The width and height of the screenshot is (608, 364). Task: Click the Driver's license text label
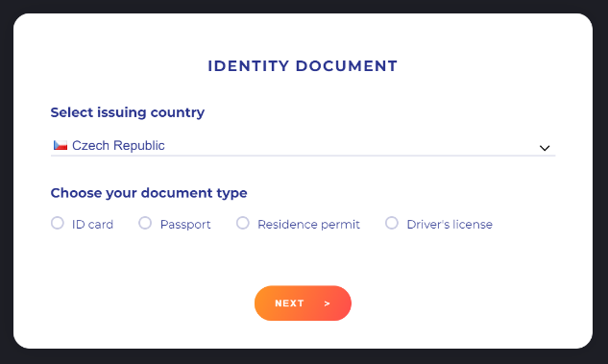450,225
